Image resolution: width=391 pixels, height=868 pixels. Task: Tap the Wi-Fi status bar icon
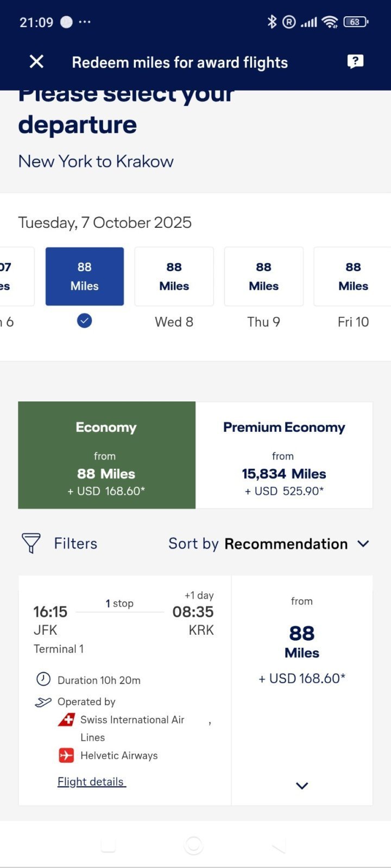pos(330,22)
